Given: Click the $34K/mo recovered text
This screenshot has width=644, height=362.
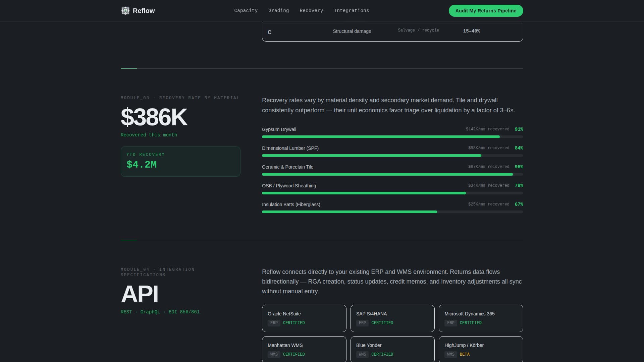Looking at the screenshot, I should tap(489, 185).
